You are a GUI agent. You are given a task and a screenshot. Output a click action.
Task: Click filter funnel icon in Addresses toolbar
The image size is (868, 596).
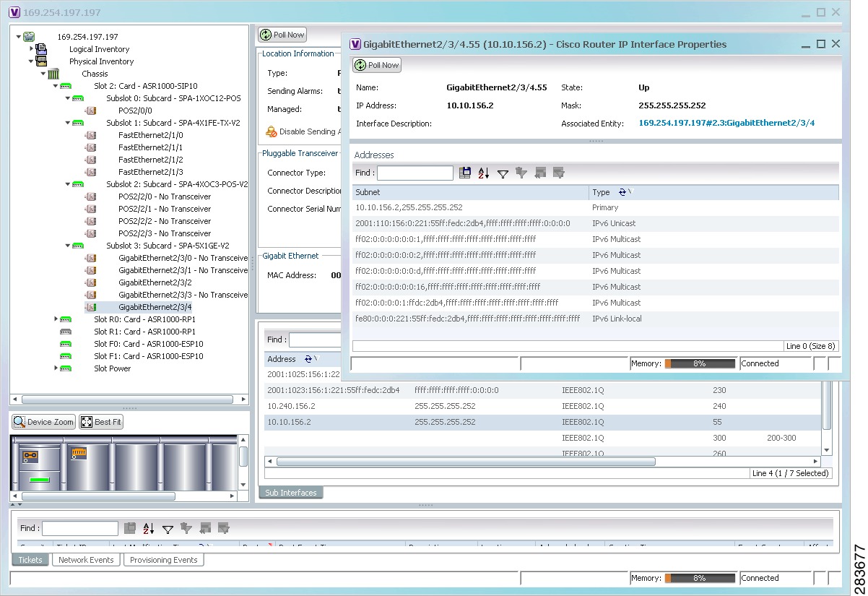tap(503, 173)
